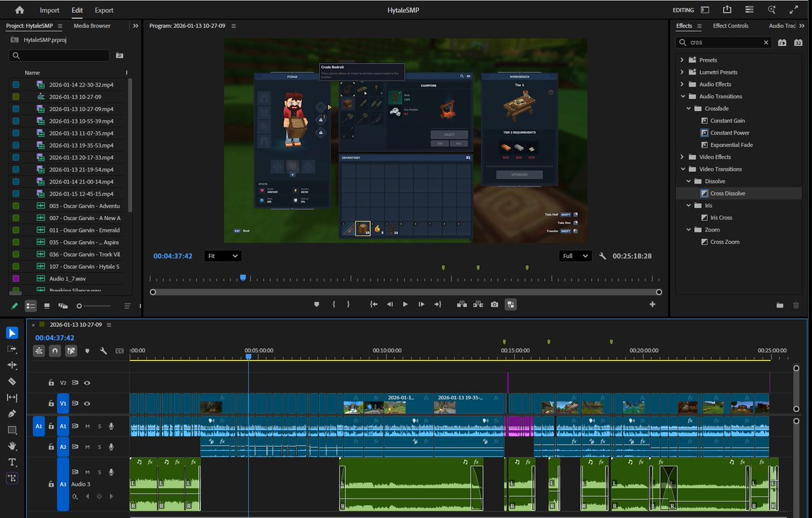
Task: Toggle Snap in timeline magnet button
Action: 55,351
